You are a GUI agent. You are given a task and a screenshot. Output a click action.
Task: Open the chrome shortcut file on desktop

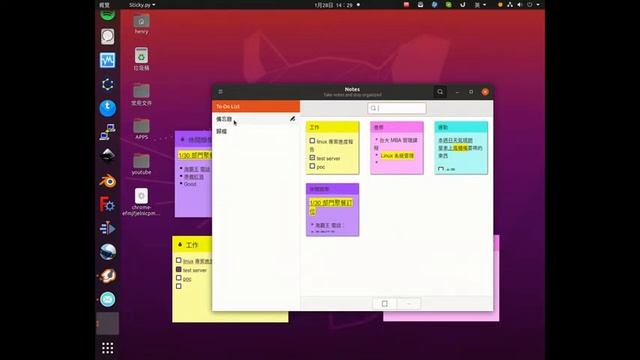pyautogui.click(x=141, y=202)
